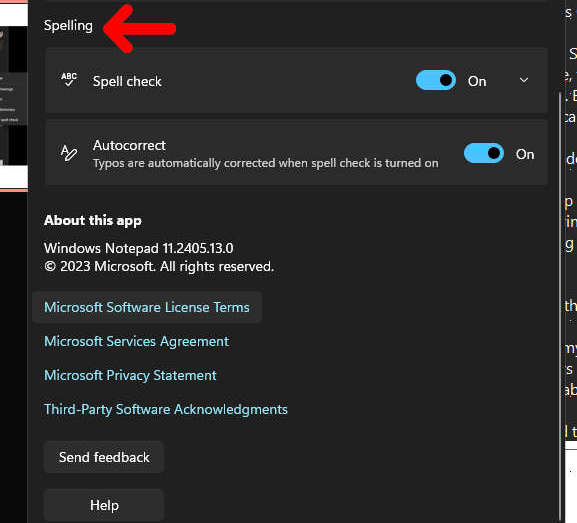Expand the Spell check options chevron
577x523 pixels.
coord(524,80)
